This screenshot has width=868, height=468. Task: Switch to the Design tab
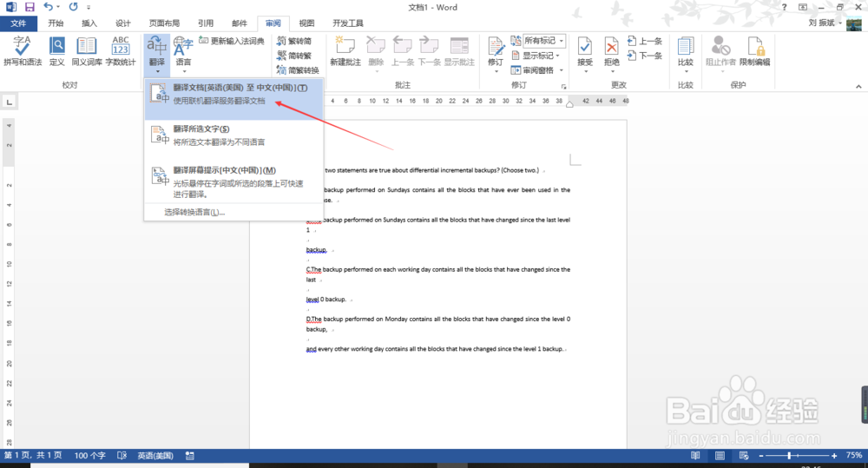click(123, 23)
